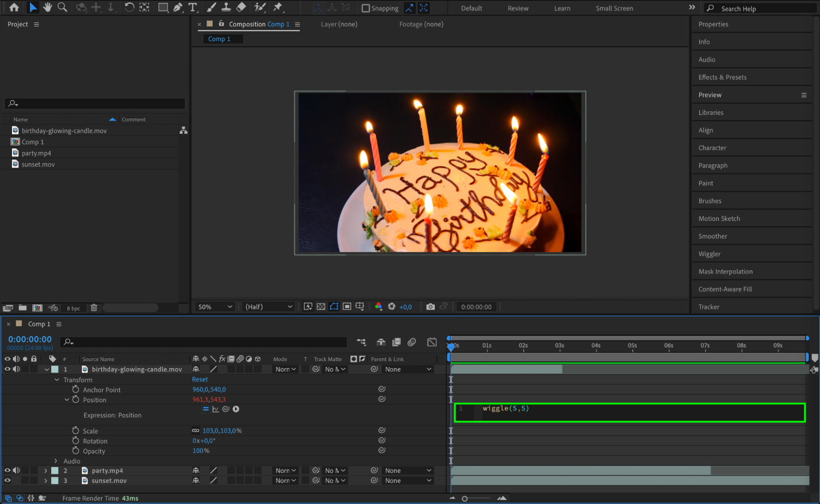Select the Type tool
Image resolution: width=820 pixels, height=504 pixels.
[192, 7]
